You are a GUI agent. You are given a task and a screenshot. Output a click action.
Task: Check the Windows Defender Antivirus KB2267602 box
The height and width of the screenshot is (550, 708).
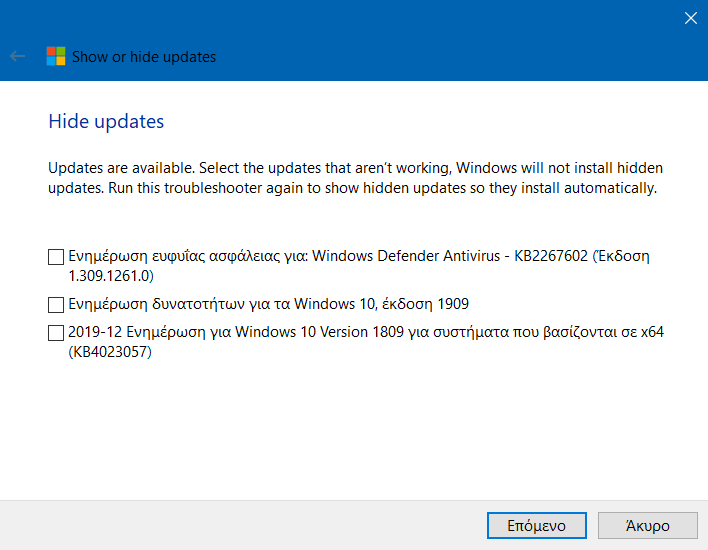pyautogui.click(x=56, y=257)
